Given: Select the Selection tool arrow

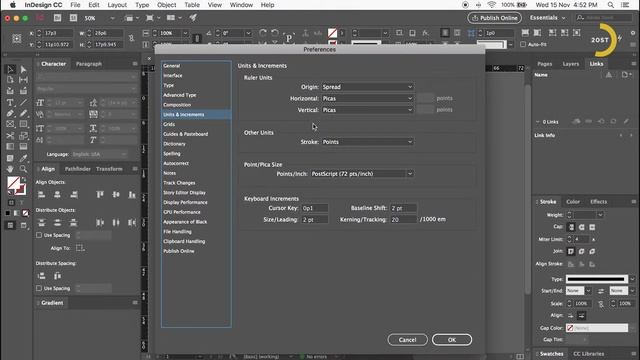Looking at the screenshot, I should [10, 69].
